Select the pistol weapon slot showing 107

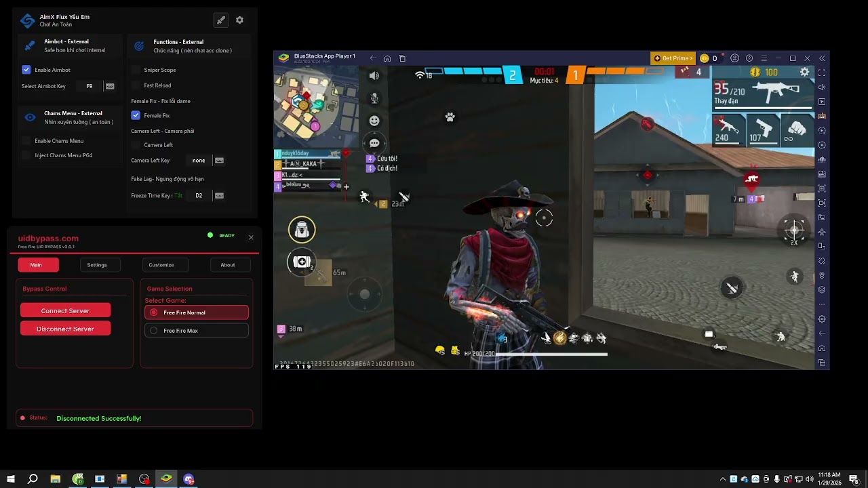763,129
